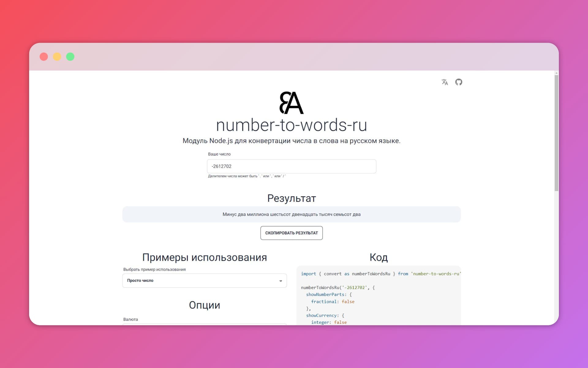Click the page vertical scrollbar thumb

click(556, 133)
